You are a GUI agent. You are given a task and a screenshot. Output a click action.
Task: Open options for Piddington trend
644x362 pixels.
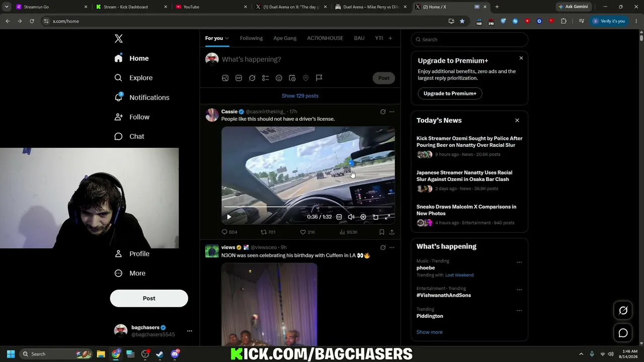click(519, 310)
